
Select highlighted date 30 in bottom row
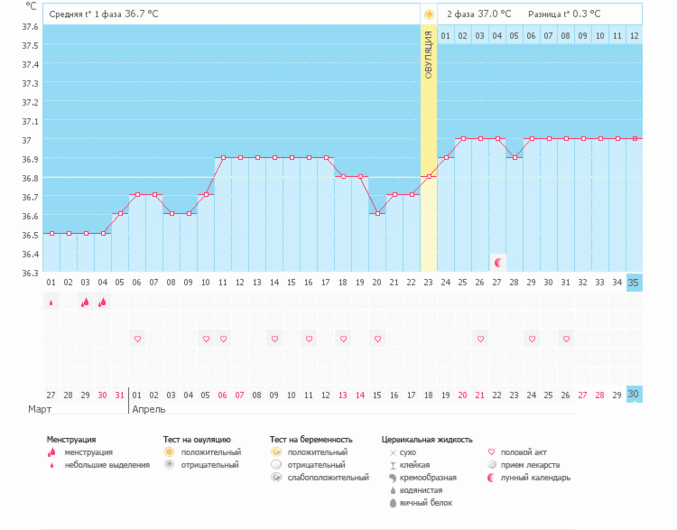(x=635, y=395)
